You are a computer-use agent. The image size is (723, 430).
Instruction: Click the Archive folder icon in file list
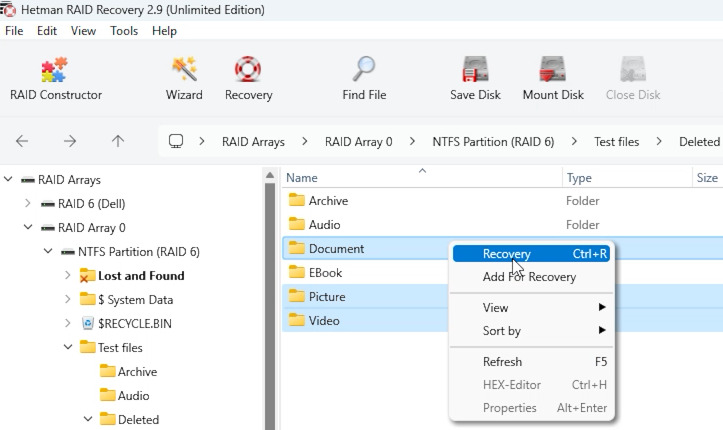pos(296,200)
